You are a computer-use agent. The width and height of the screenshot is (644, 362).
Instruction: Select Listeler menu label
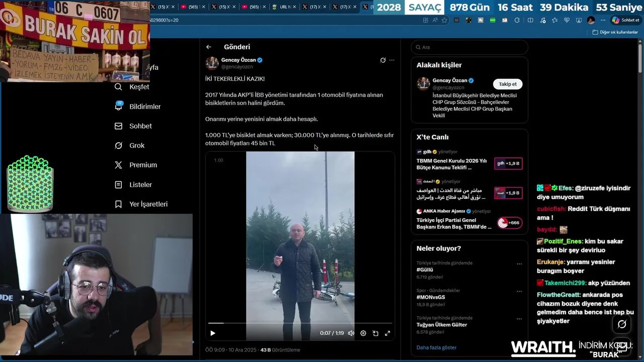point(140,185)
